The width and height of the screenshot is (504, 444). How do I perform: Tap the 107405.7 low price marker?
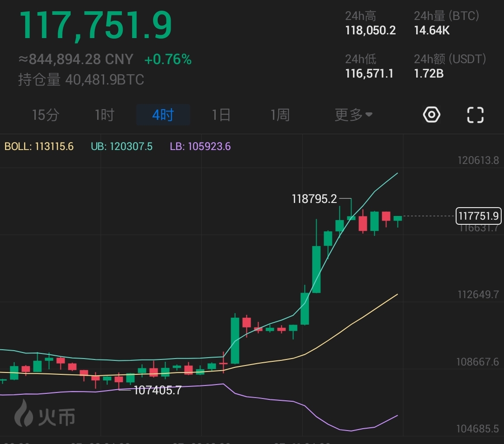coord(157,390)
